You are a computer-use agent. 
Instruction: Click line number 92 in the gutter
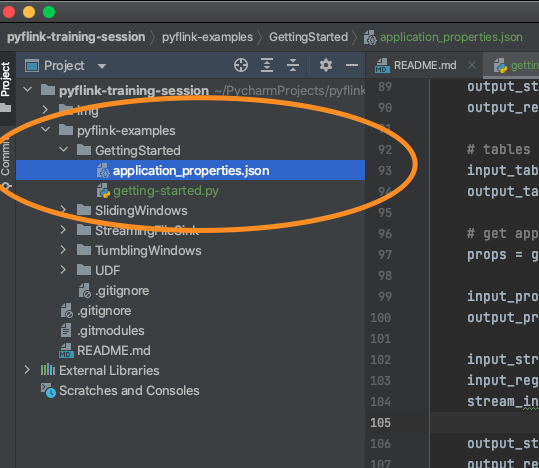click(385, 150)
